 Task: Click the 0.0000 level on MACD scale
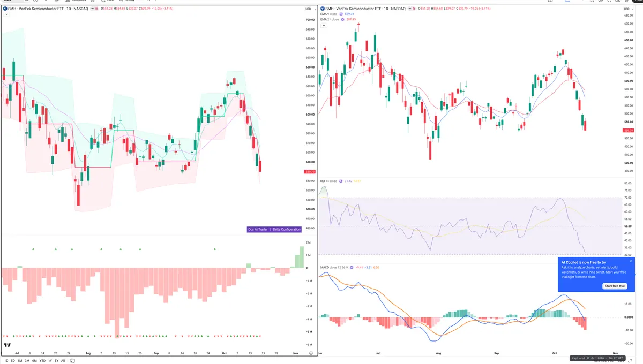tap(629, 317)
